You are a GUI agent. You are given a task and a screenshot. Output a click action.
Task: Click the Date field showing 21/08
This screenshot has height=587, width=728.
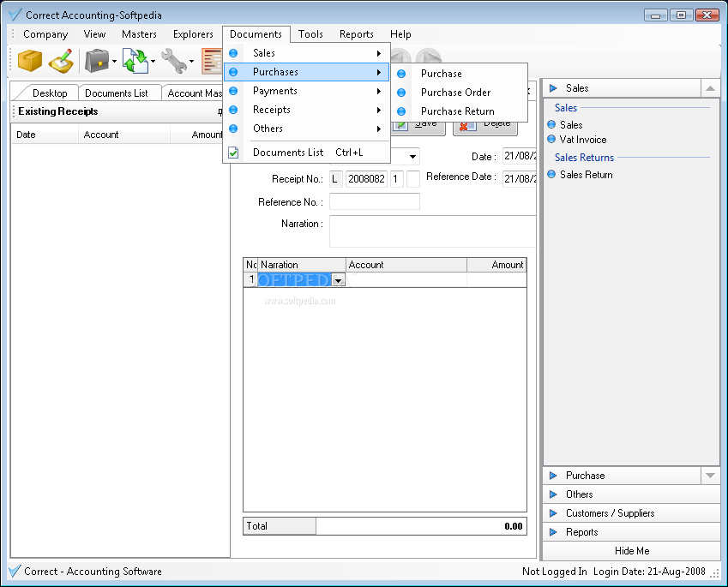pos(520,156)
